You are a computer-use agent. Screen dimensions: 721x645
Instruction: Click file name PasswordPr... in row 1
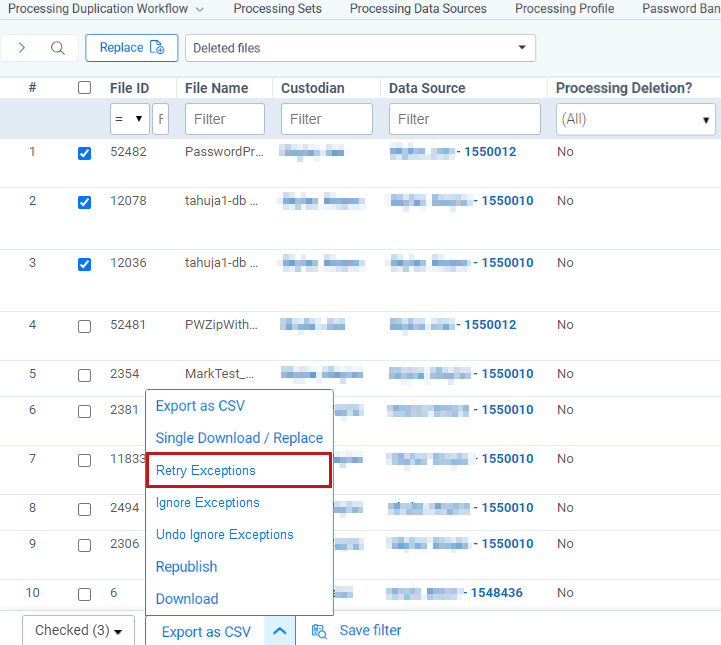[224, 152]
